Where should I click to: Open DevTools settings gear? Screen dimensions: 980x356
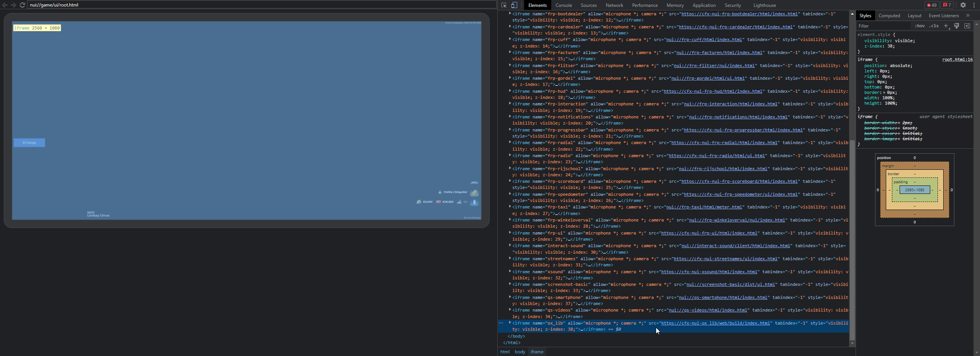click(963, 5)
